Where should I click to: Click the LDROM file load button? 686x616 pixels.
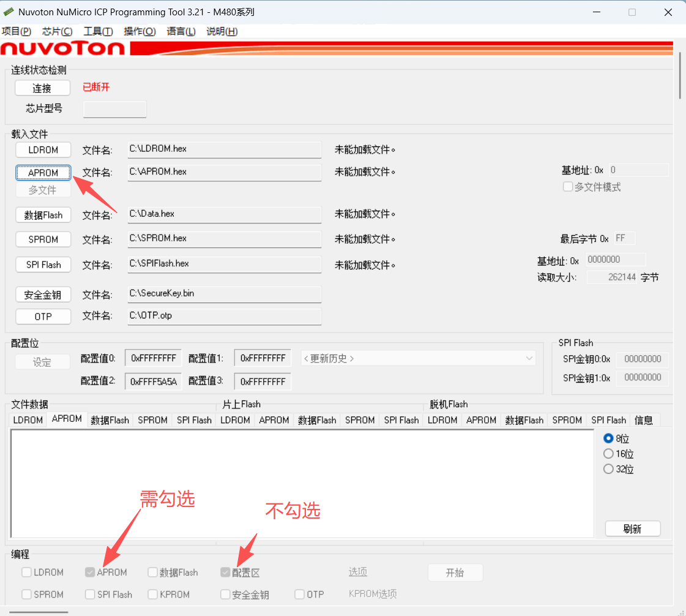coord(43,149)
